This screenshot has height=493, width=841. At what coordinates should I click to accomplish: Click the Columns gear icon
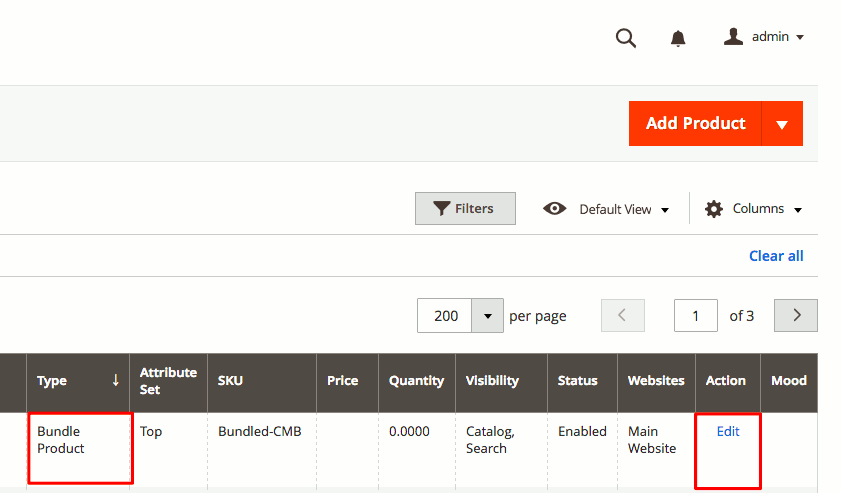click(714, 209)
